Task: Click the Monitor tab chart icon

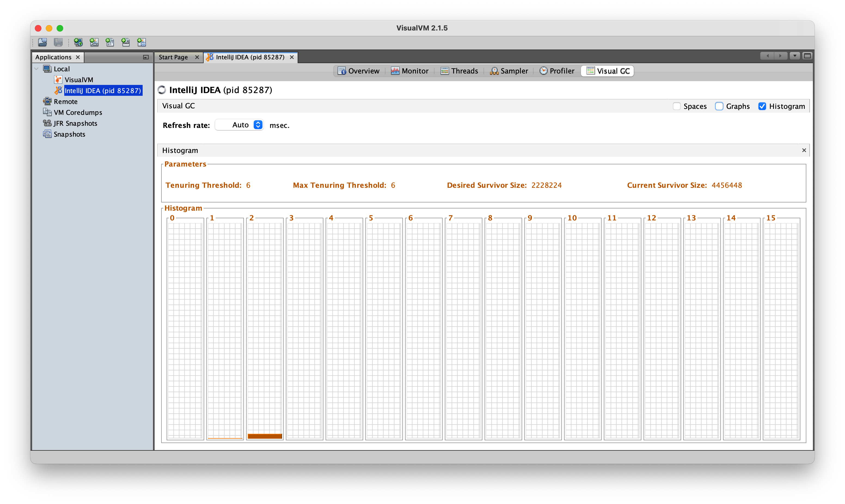Action: pos(395,71)
